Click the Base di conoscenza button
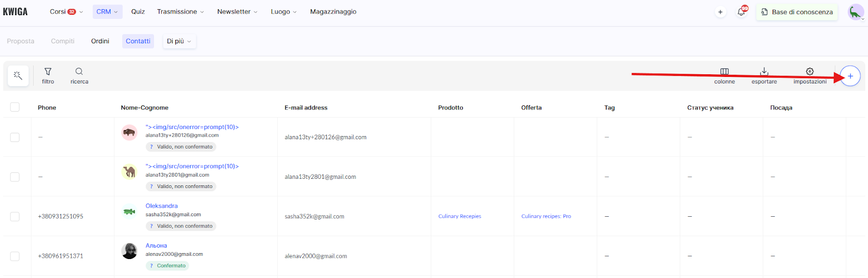The width and height of the screenshot is (868, 278). 796,12
